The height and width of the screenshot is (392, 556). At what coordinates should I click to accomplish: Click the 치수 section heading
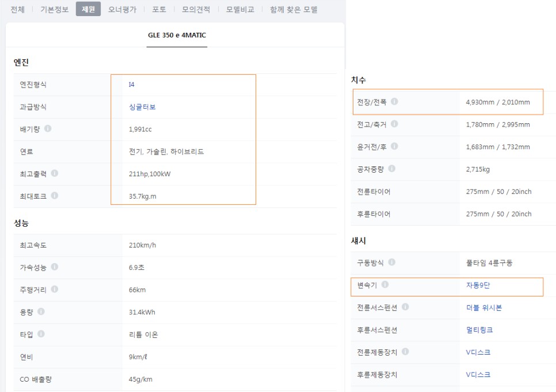tap(358, 80)
